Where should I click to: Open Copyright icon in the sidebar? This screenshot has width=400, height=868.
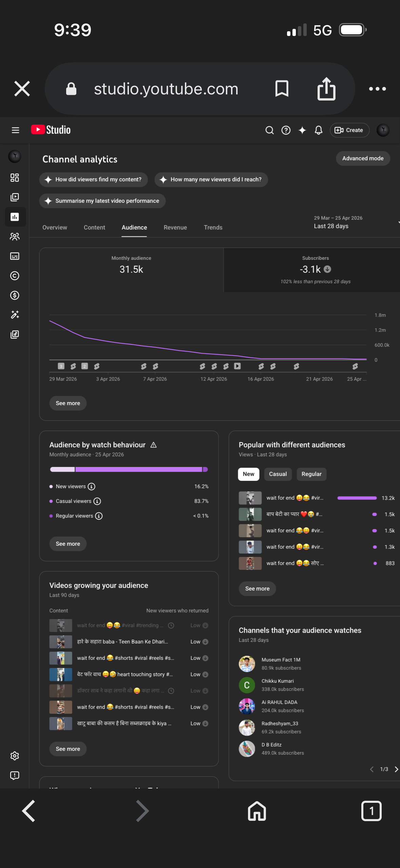(x=15, y=276)
